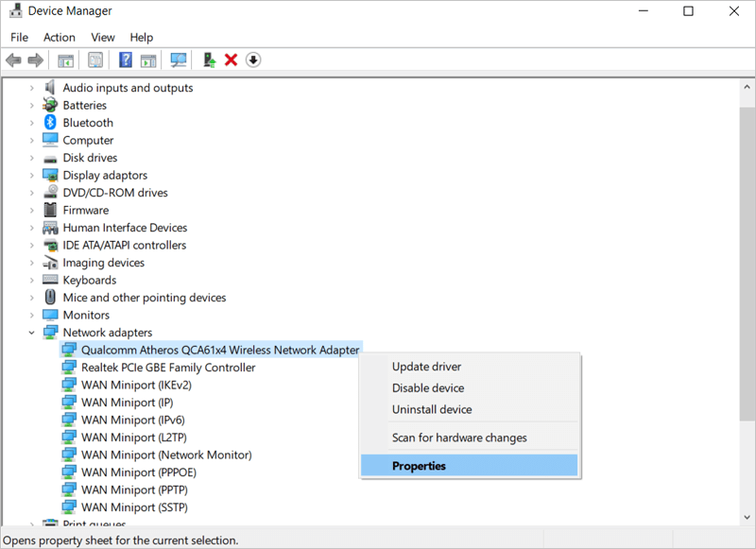The height and width of the screenshot is (549, 756).
Task: Select Uninstall device in the context menu
Action: click(432, 409)
